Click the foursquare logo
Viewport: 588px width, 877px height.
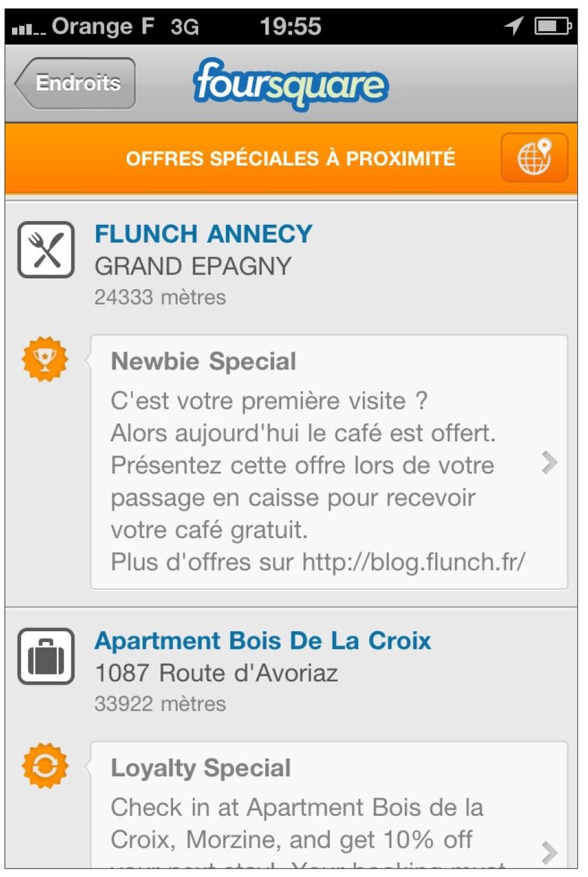[x=290, y=84]
